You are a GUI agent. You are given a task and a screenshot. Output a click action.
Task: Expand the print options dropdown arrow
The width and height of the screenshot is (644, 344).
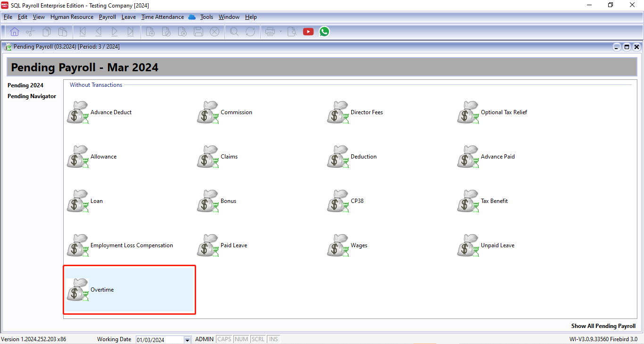pos(281,32)
